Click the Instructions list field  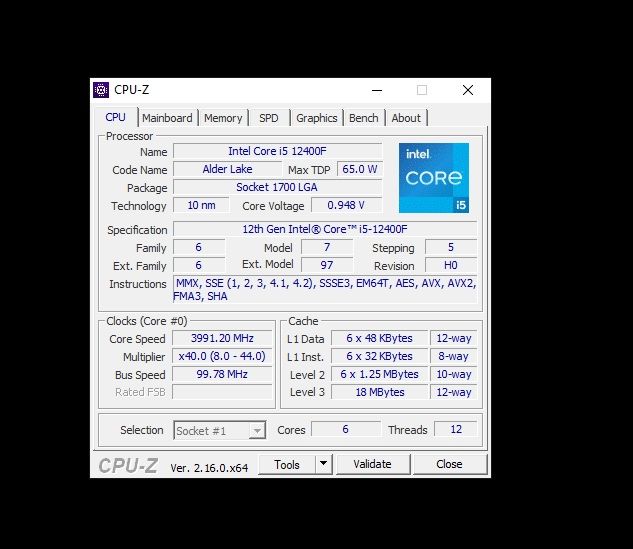coord(325,289)
